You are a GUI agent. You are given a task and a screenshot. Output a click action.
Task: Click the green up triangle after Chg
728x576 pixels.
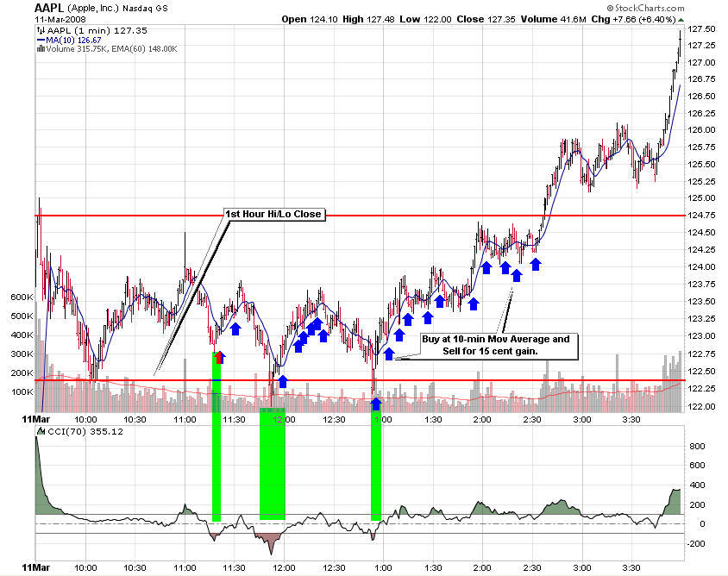point(681,20)
